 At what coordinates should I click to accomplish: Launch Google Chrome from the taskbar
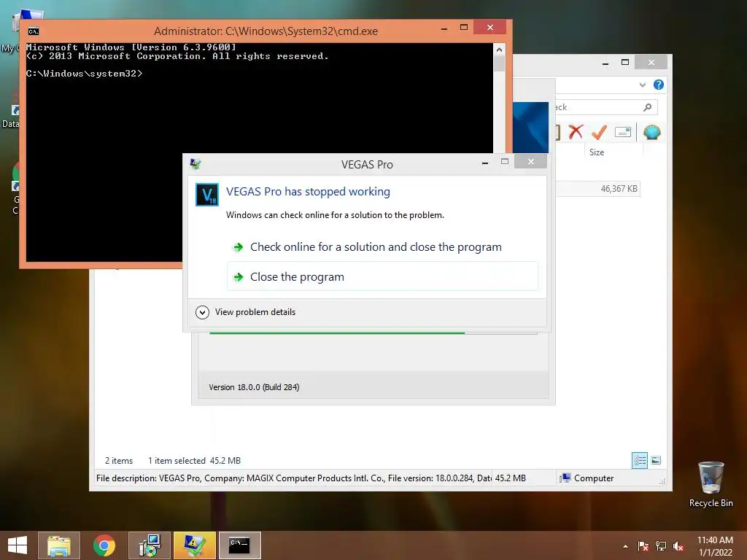coord(104,545)
